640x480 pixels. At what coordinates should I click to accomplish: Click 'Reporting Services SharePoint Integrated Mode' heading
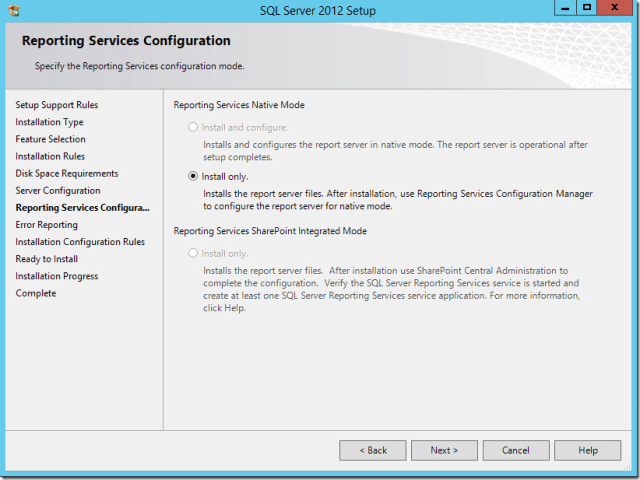[x=270, y=231]
